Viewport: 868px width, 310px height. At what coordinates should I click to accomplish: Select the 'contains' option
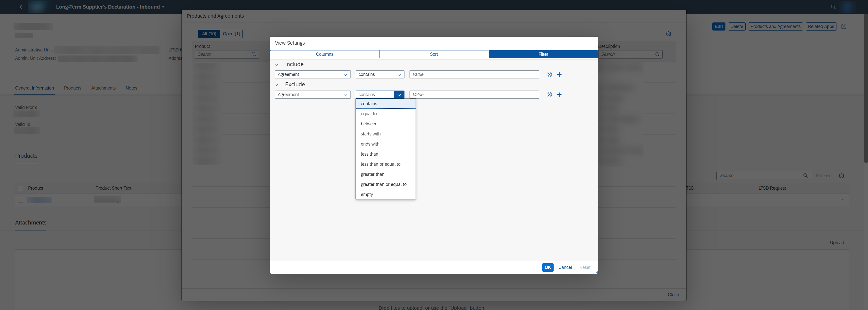click(x=386, y=104)
